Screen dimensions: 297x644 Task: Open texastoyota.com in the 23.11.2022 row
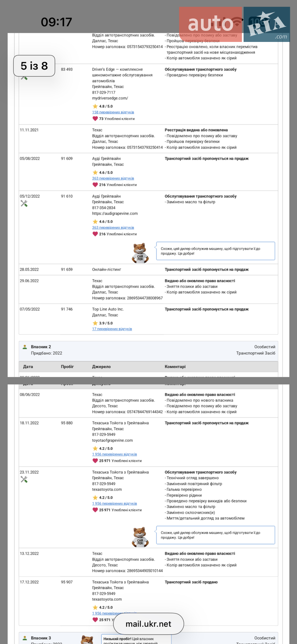[x=107, y=489]
